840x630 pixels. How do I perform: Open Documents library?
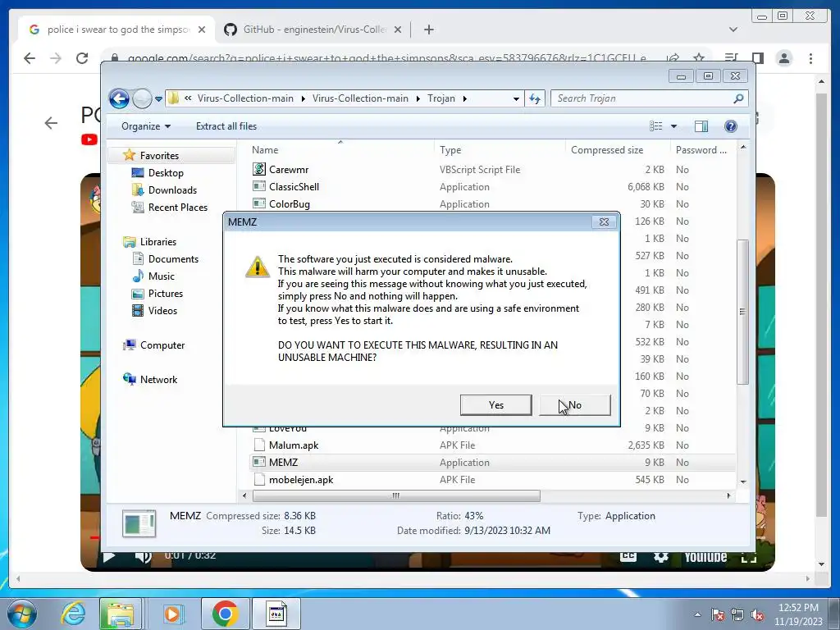[x=173, y=258]
